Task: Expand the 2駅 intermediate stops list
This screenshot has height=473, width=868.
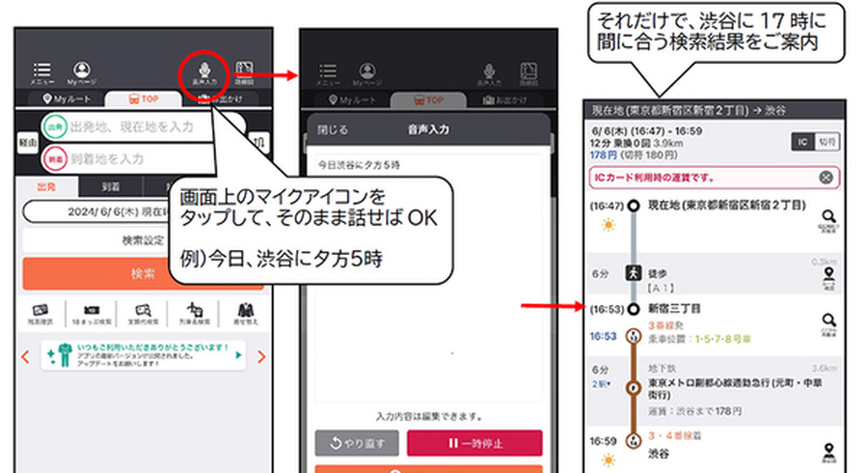Action: tap(599, 383)
